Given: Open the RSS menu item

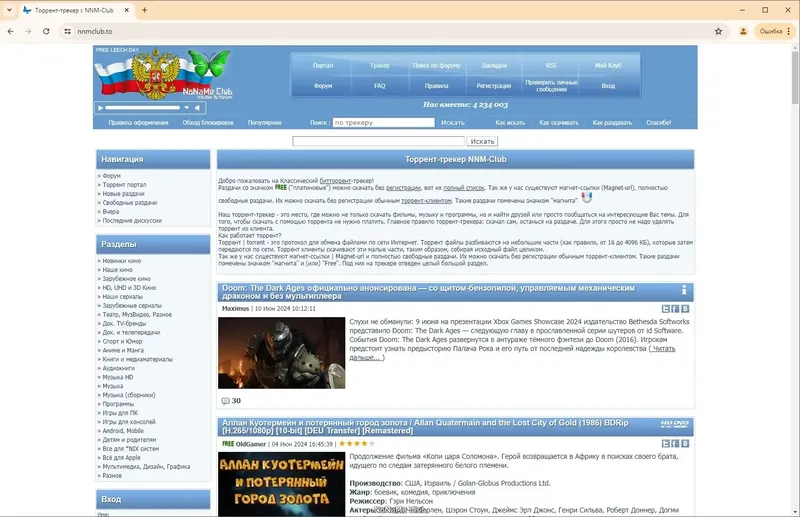Looking at the screenshot, I should pos(551,65).
